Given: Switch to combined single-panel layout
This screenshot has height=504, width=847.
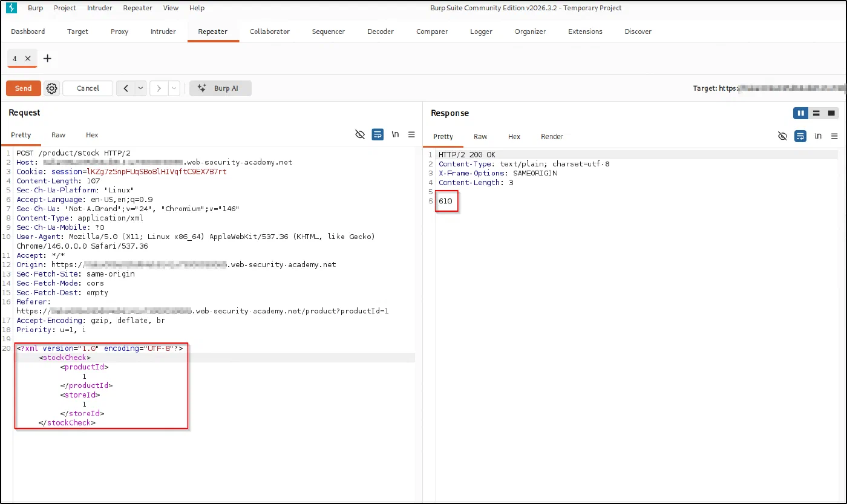Looking at the screenshot, I should [x=831, y=113].
